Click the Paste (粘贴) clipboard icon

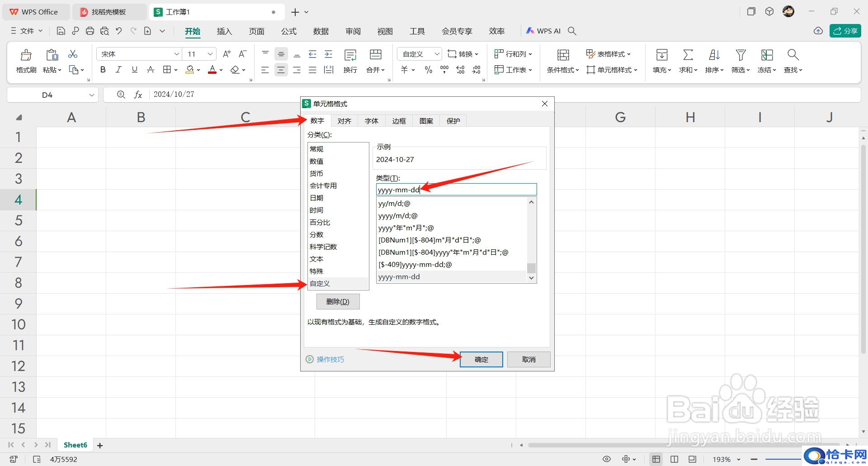pyautogui.click(x=52, y=55)
